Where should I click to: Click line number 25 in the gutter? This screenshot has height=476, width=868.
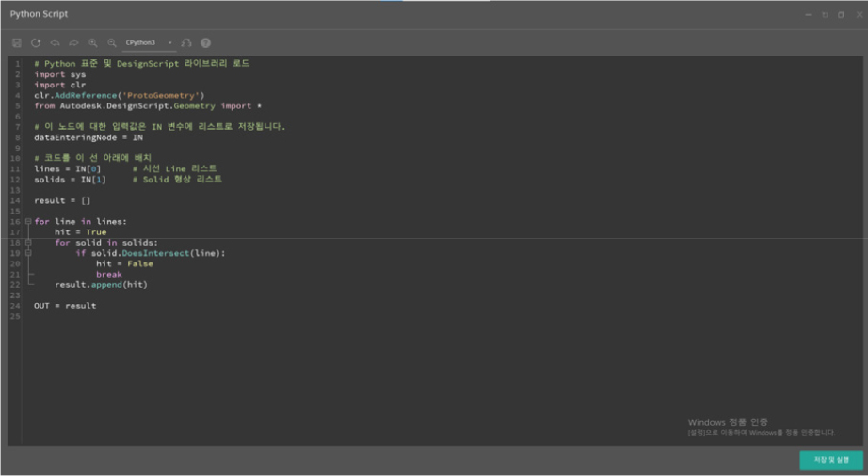click(x=15, y=316)
